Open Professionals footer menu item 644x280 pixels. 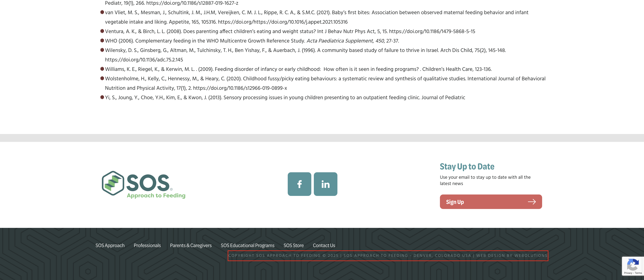pyautogui.click(x=147, y=246)
